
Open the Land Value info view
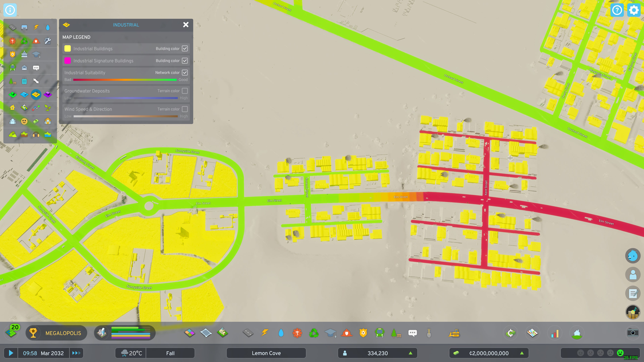tap(24, 108)
